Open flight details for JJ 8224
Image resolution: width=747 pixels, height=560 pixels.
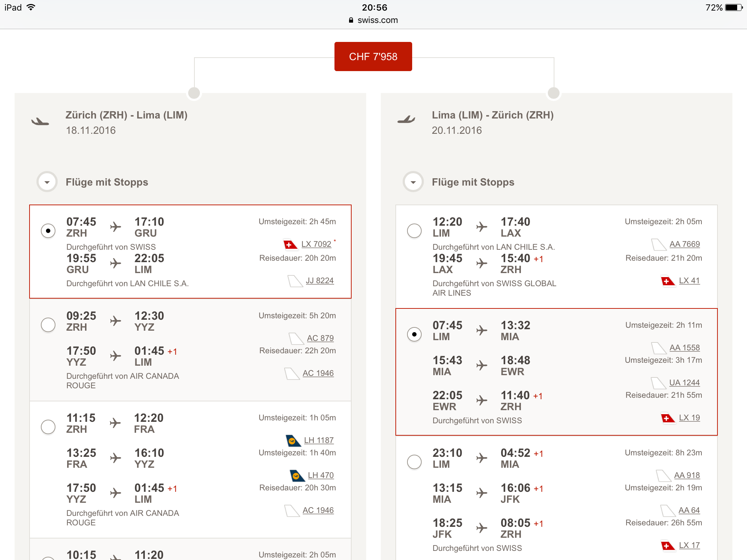[x=320, y=280]
